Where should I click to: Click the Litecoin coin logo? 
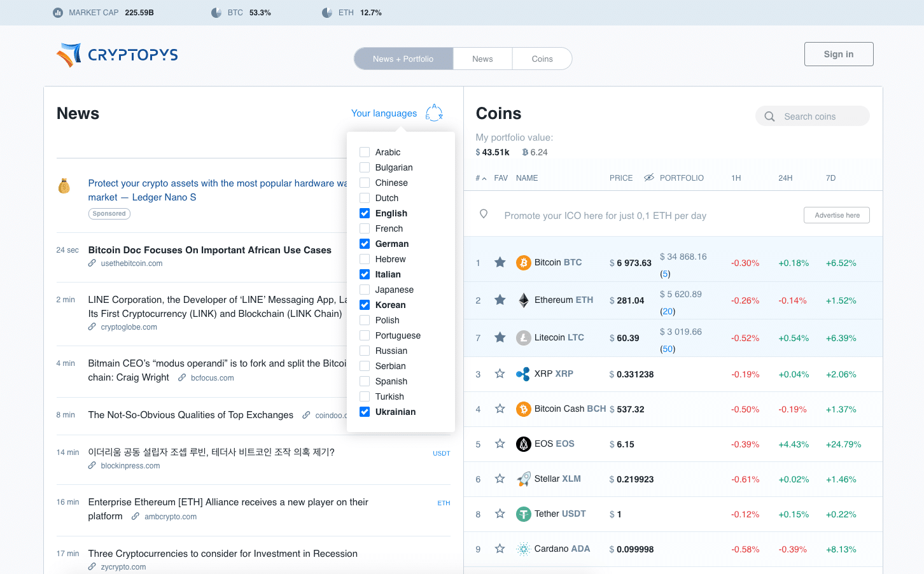click(524, 338)
